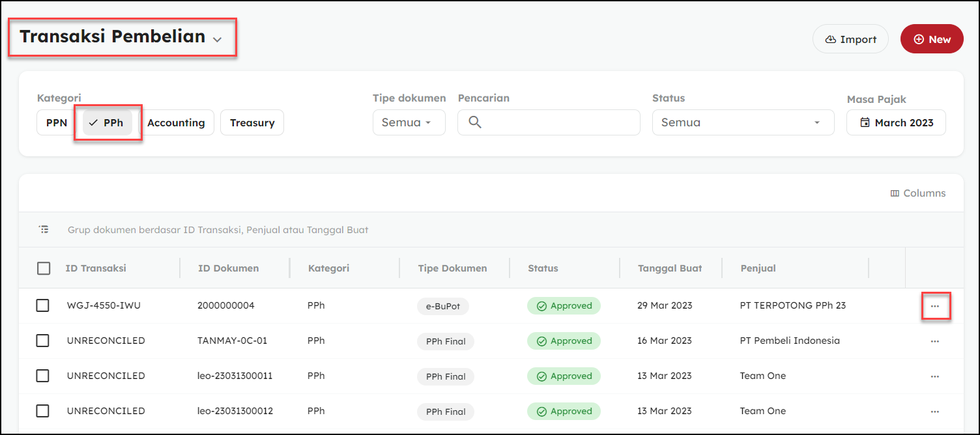Image resolution: width=980 pixels, height=435 pixels.
Task: Open the three-dot menu for WGJ-4550-IWU row
Action: pyautogui.click(x=934, y=306)
